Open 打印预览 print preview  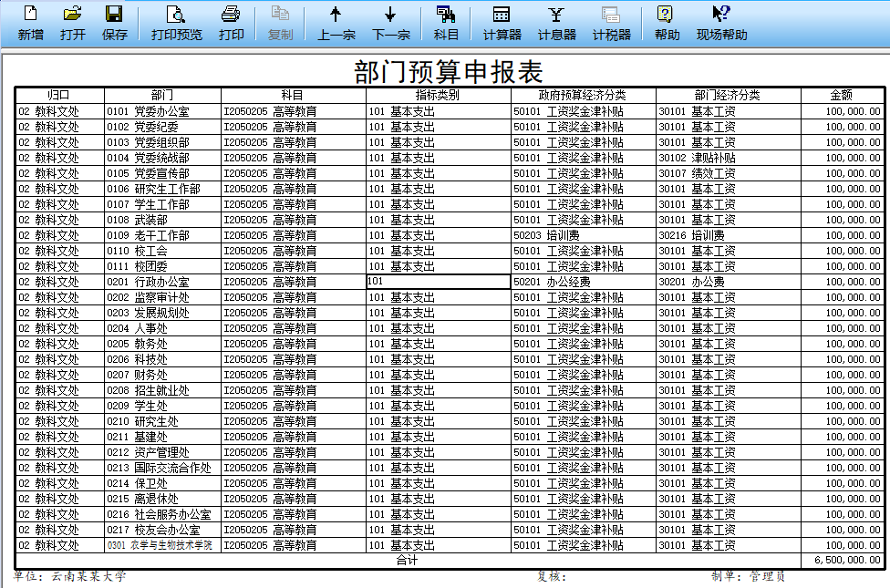(x=176, y=24)
